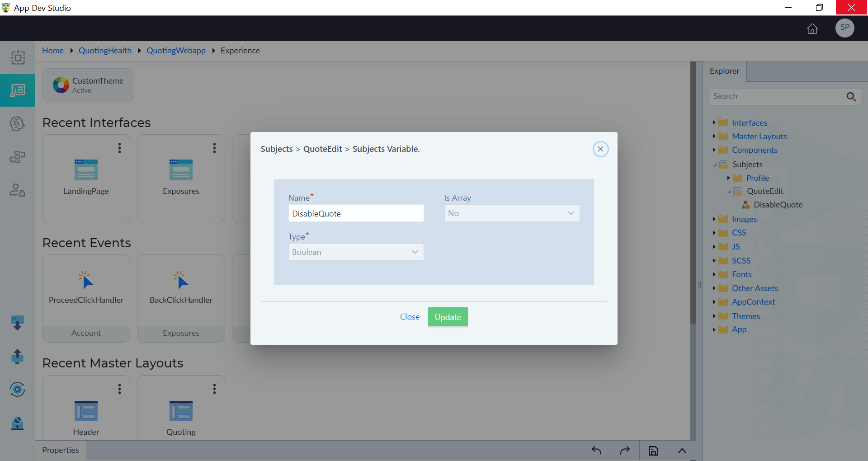Image resolution: width=868 pixels, height=461 pixels.
Task: Open the Properties tab at bottom
Action: point(61,450)
